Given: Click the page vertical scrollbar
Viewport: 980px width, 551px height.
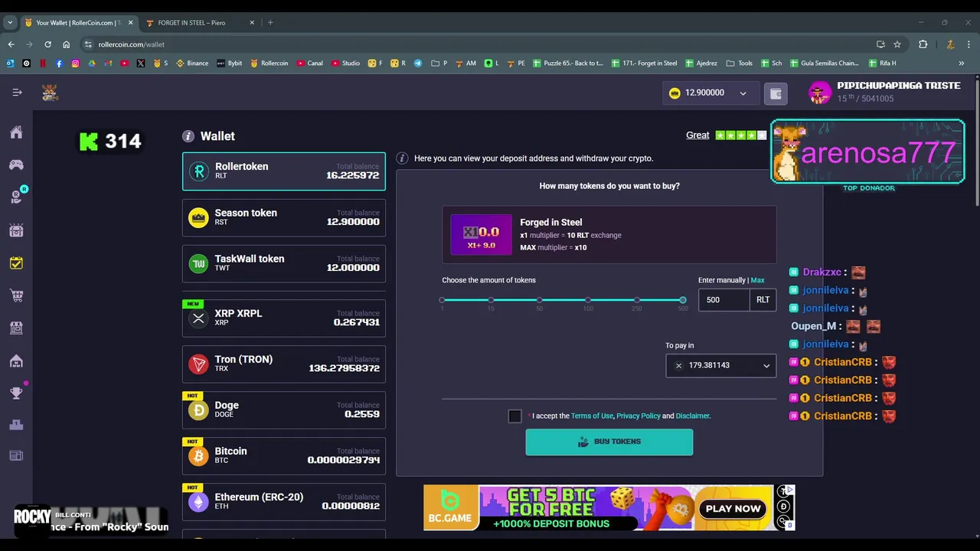Looking at the screenshot, I should pos(977,142).
